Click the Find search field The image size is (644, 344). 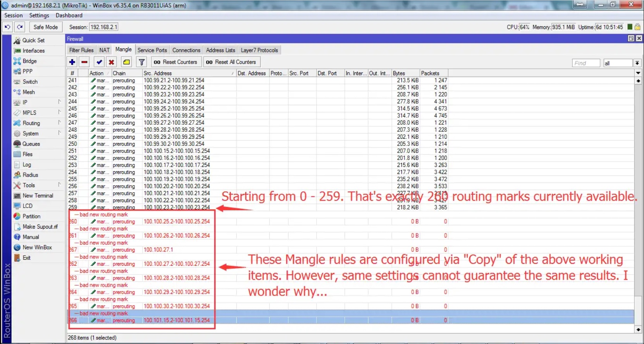click(x=585, y=63)
